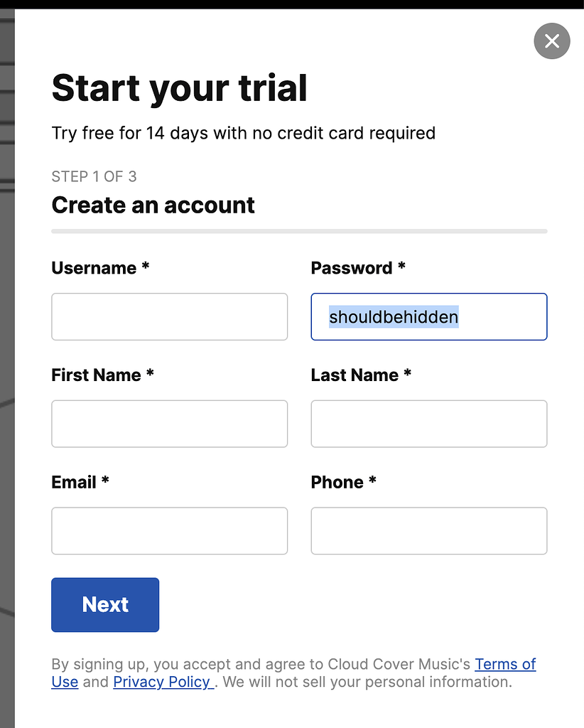Close the Start your trial dialog
584x728 pixels.
(x=551, y=41)
